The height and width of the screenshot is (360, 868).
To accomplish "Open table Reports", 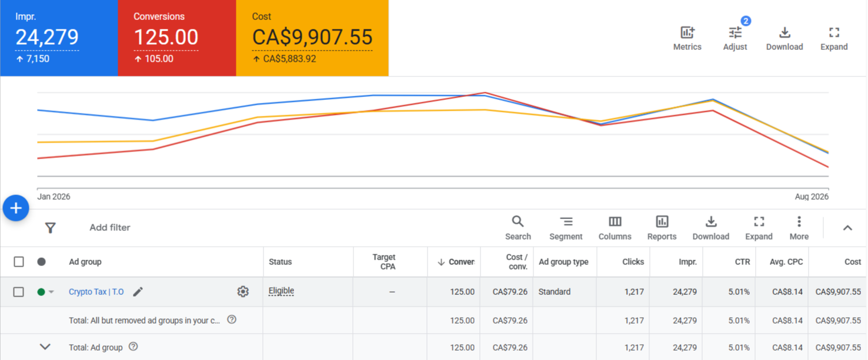I will point(662,228).
